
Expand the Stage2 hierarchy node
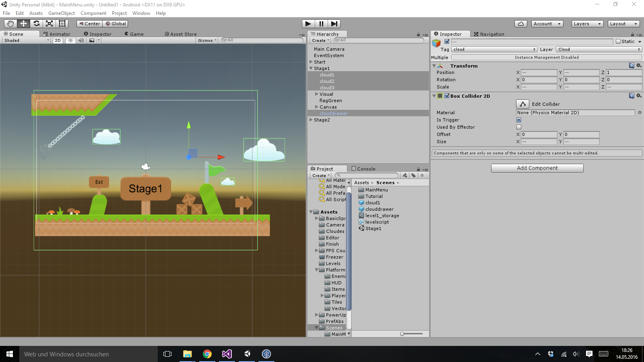(x=311, y=120)
